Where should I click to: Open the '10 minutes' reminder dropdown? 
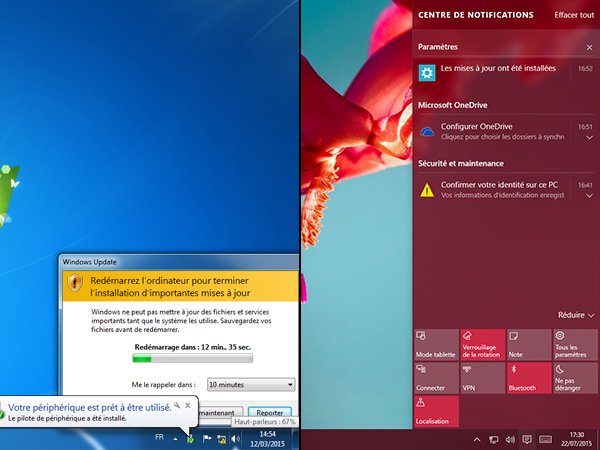251,385
